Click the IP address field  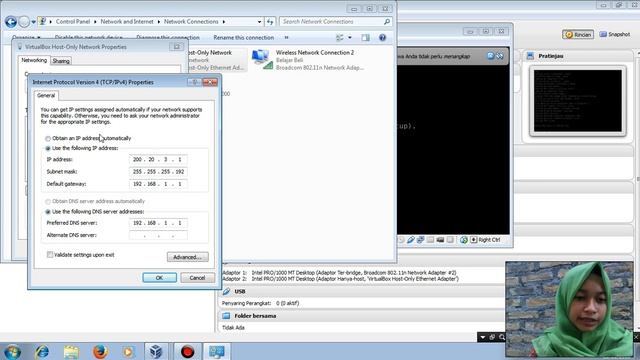(158, 160)
